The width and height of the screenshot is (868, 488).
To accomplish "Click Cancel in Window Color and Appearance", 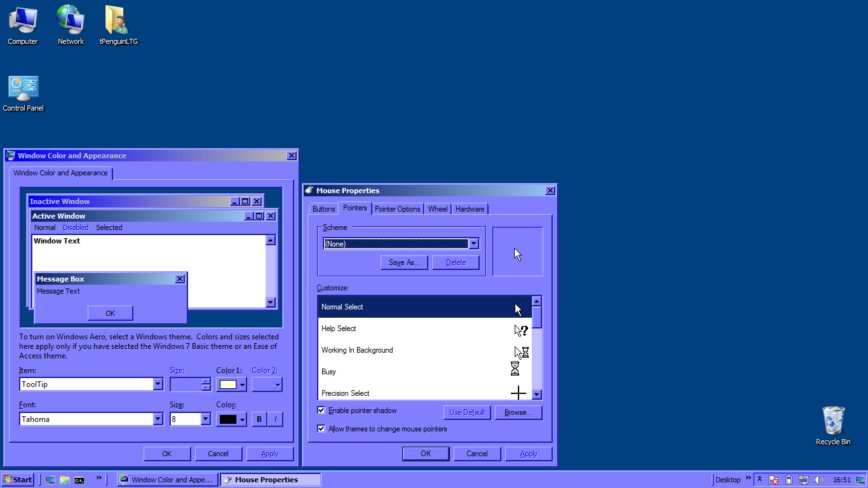I will point(218,454).
